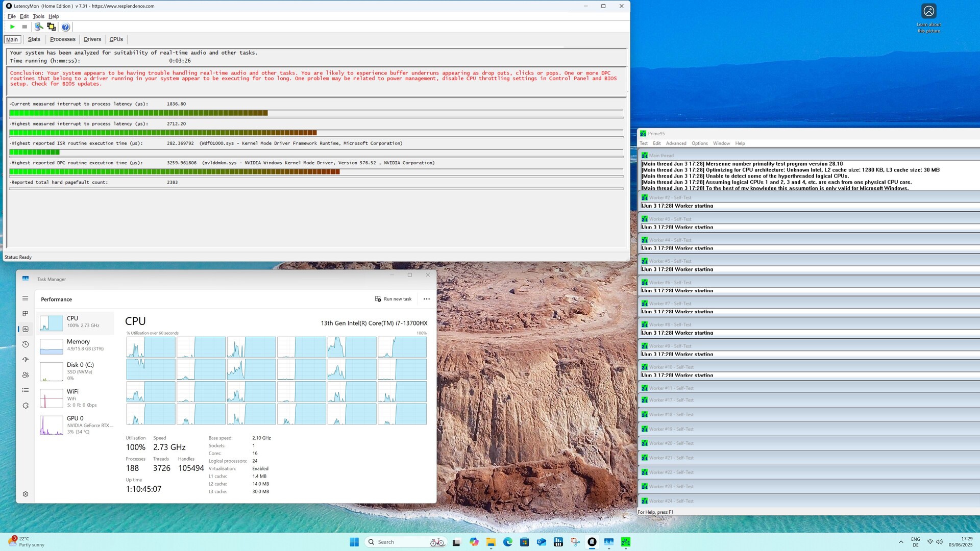The height and width of the screenshot is (551, 980).
Task: Click Run new task button
Action: pyautogui.click(x=393, y=299)
